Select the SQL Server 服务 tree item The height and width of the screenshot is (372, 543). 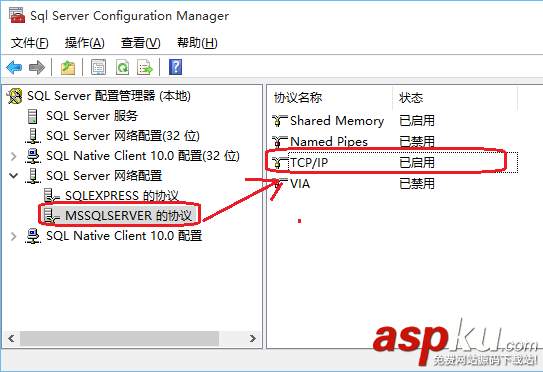[x=92, y=116]
